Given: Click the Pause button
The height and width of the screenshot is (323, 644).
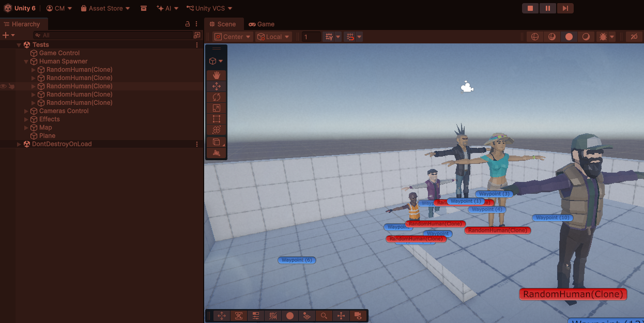Looking at the screenshot, I should point(547,8).
